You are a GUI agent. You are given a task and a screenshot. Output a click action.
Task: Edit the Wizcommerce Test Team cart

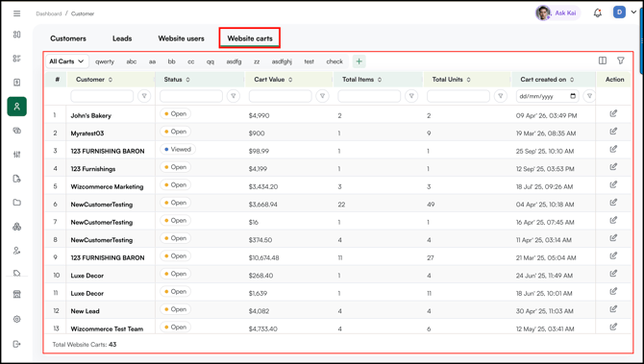coord(613,327)
